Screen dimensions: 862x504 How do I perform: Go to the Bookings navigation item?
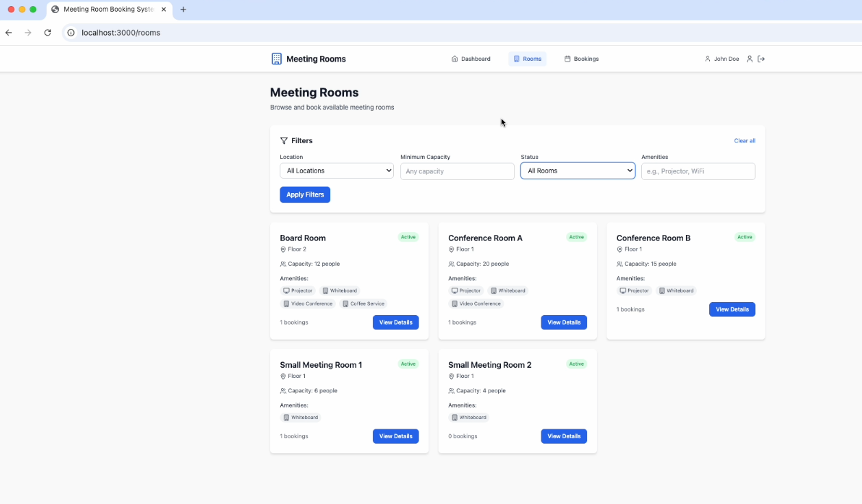coord(581,59)
